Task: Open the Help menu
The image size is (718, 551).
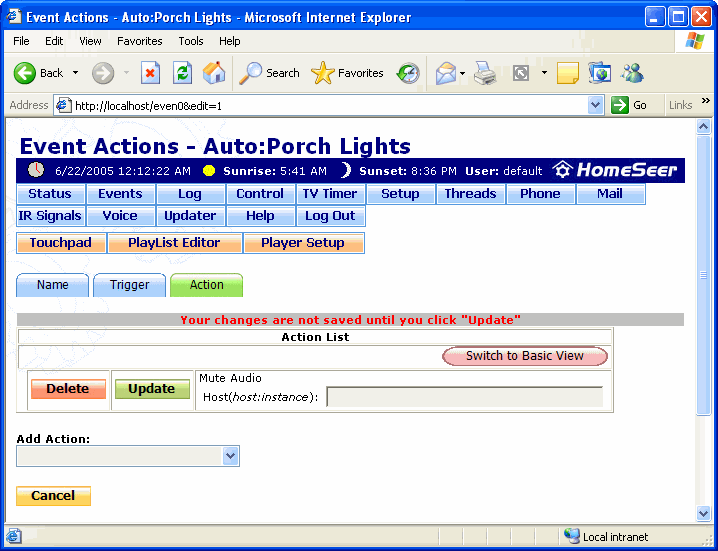Action: coord(229,41)
